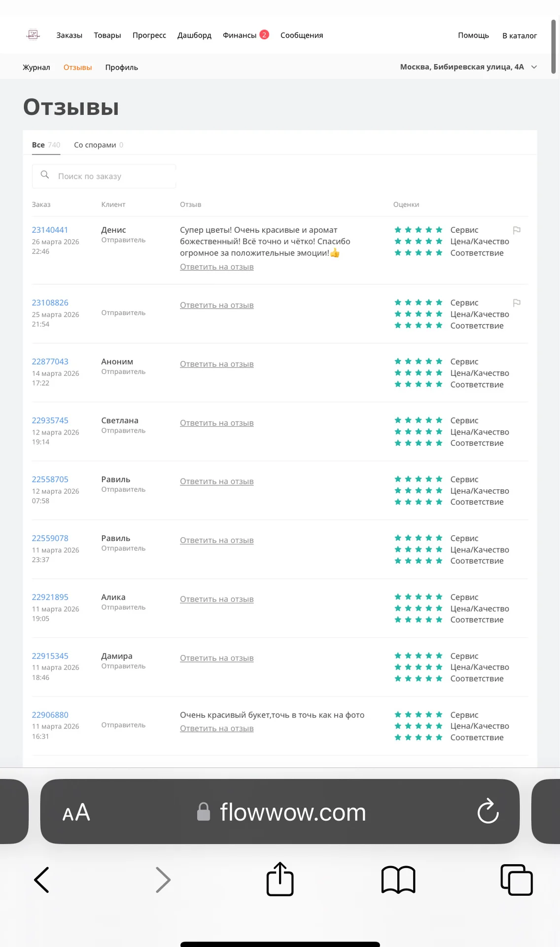Go back with Safari back arrow
This screenshot has width=560, height=947.
(x=41, y=880)
